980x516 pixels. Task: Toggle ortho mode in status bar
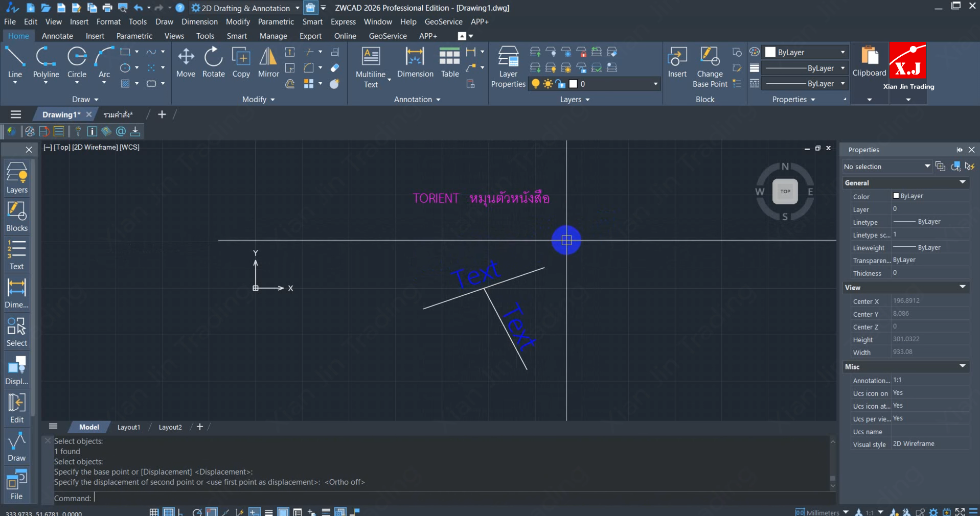(180, 512)
